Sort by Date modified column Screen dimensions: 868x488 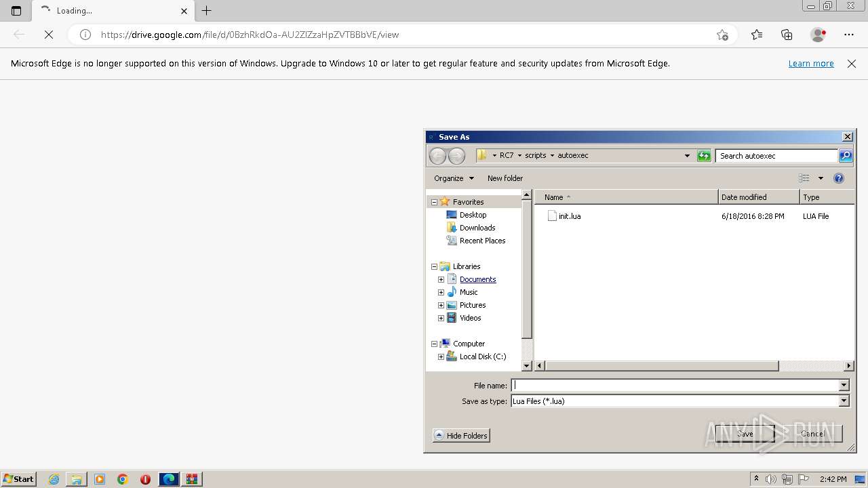[759, 197]
